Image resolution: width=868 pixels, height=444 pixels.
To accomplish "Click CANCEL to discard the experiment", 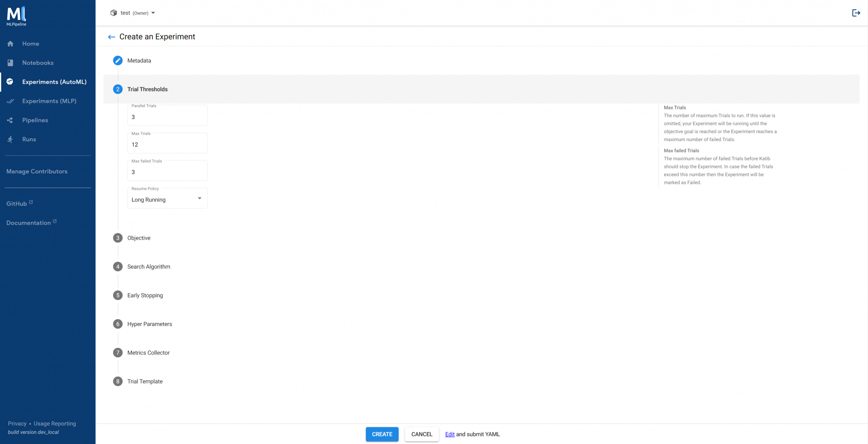I will coord(421,434).
